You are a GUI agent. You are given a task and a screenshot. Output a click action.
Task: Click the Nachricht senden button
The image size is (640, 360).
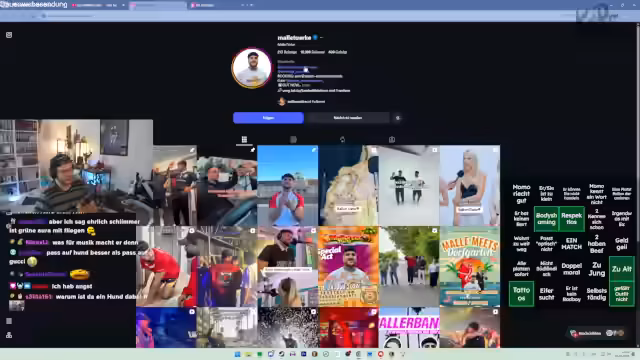click(348, 118)
